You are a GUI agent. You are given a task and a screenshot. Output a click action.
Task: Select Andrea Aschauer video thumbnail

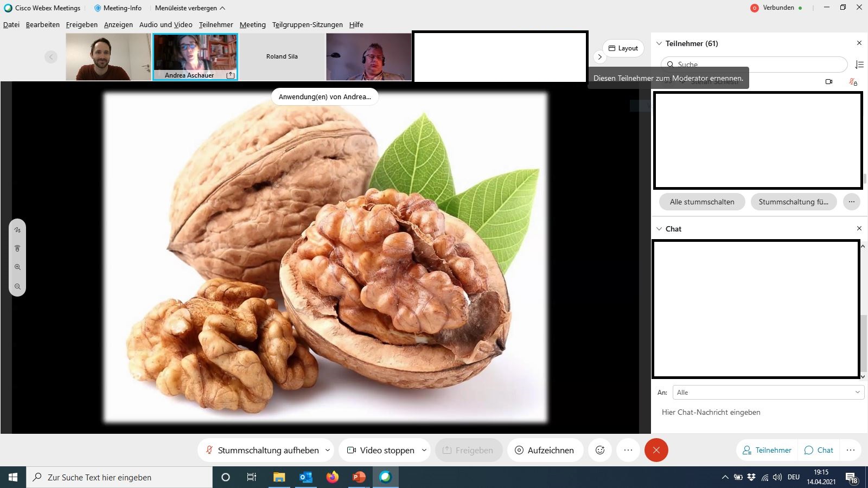point(195,57)
